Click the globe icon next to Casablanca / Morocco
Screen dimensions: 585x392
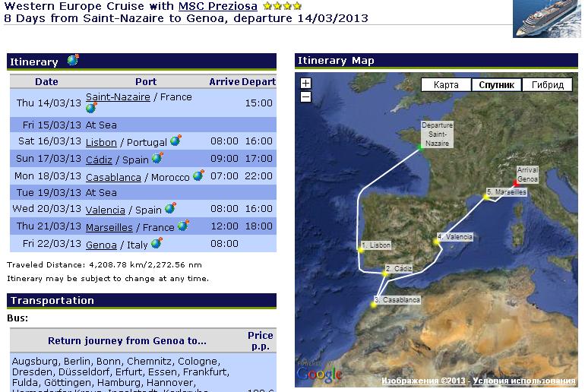(x=198, y=175)
